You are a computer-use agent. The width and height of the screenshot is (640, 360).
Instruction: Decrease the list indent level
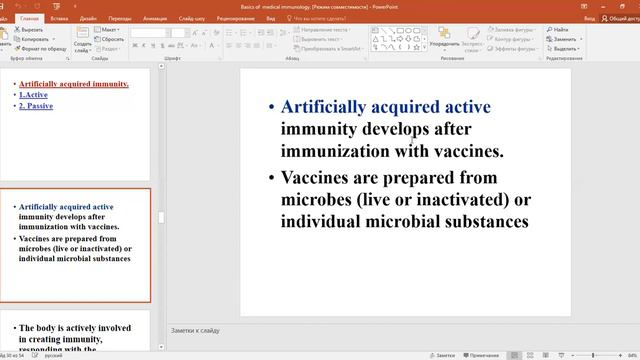[260, 33]
